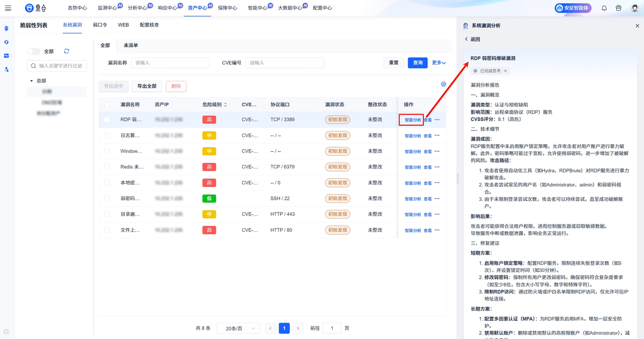Open the 监测中心 menu
Viewport: 644px width, 339px height.
point(107,8)
